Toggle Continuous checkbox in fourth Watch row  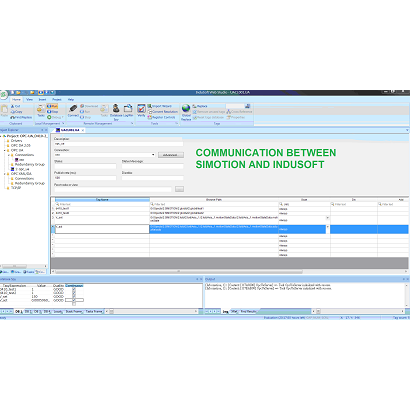pyautogui.click(x=74, y=300)
